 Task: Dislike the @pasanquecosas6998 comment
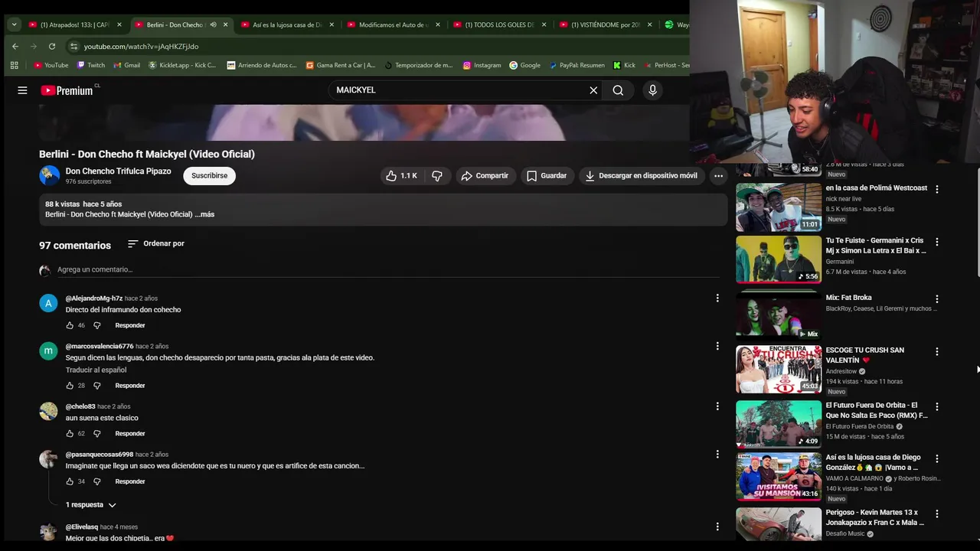(x=96, y=481)
